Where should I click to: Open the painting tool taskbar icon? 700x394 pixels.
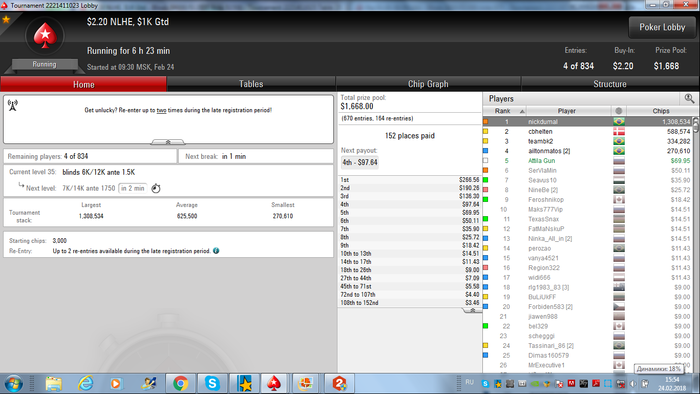[x=148, y=384]
